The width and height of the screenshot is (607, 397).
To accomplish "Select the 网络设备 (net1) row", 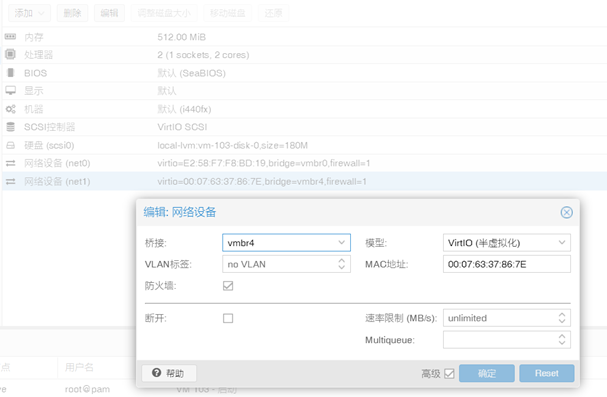I will pos(304,181).
